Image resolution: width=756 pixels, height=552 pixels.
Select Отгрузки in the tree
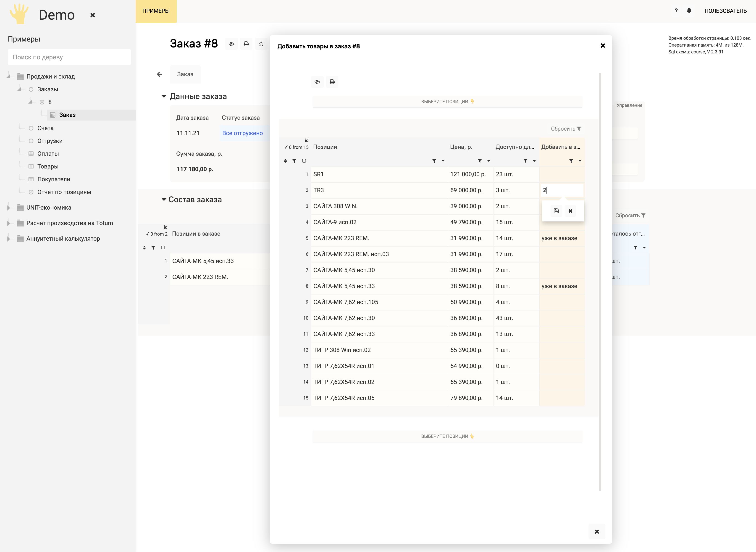(50, 141)
